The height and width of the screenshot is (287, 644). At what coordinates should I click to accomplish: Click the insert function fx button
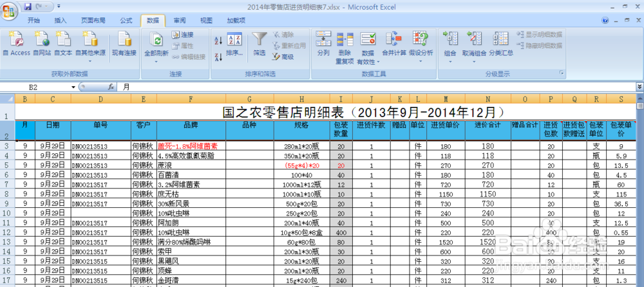click(111, 87)
